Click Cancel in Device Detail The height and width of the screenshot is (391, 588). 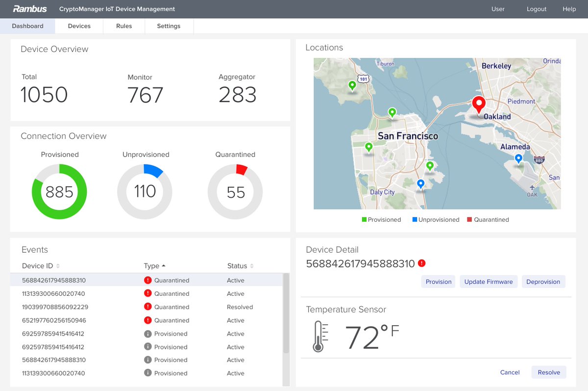coord(510,372)
